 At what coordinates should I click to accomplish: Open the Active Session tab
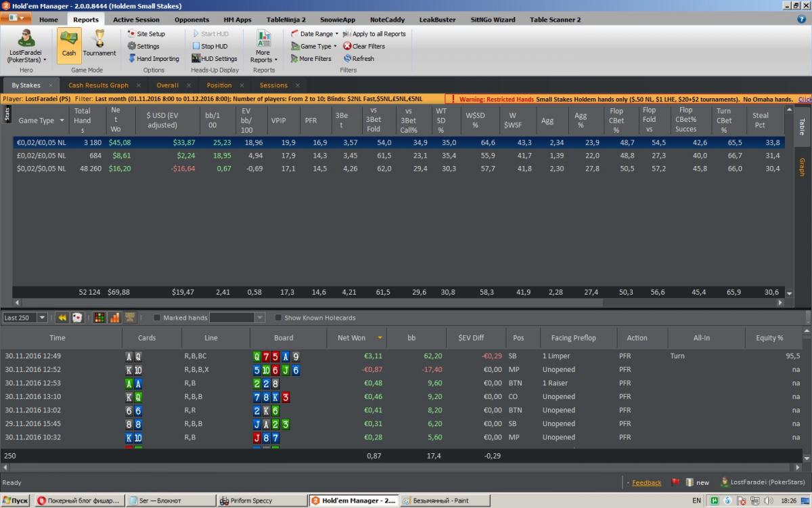pos(136,20)
